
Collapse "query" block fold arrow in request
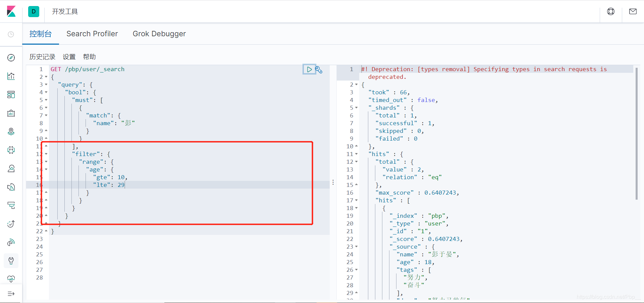click(x=46, y=85)
